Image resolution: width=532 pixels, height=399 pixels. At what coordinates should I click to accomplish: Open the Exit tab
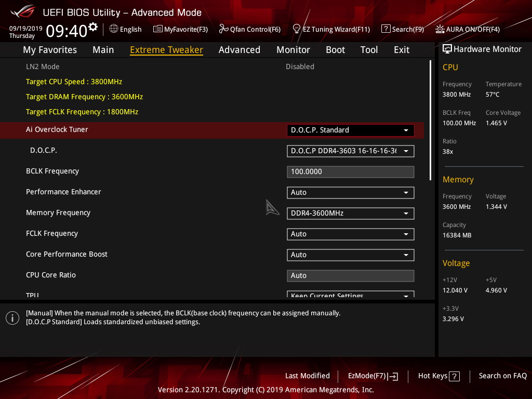402,50
